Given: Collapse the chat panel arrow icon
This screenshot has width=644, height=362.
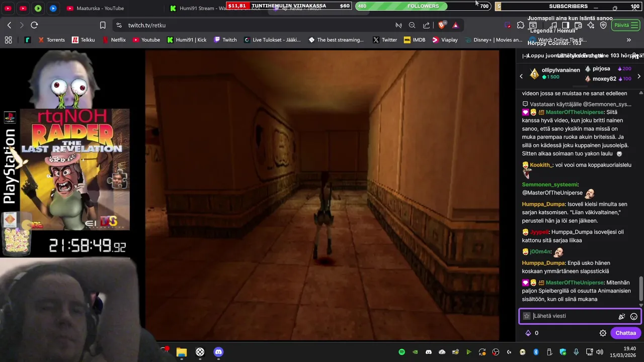Looking at the screenshot, I should coord(526,56).
